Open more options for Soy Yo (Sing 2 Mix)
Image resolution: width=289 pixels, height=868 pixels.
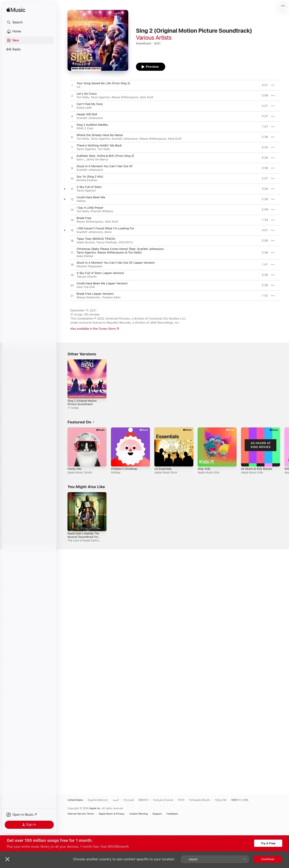click(x=273, y=179)
